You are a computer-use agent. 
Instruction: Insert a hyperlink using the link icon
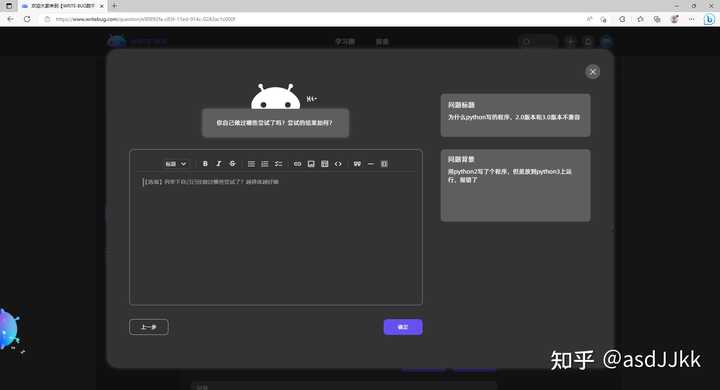coord(297,164)
